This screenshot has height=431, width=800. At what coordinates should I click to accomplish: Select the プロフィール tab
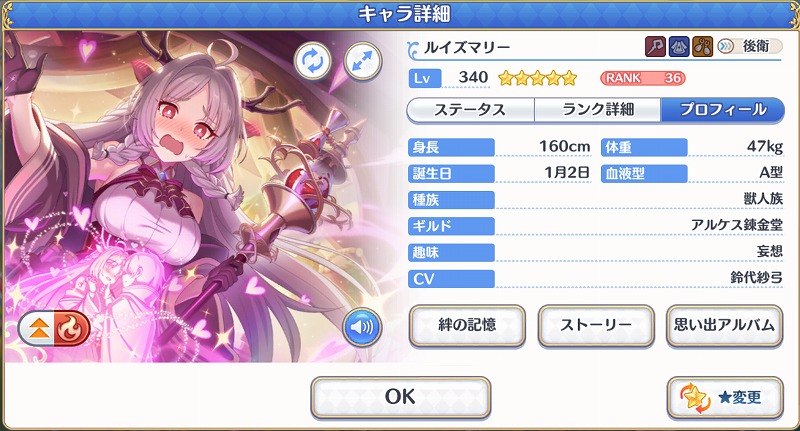[x=722, y=110]
